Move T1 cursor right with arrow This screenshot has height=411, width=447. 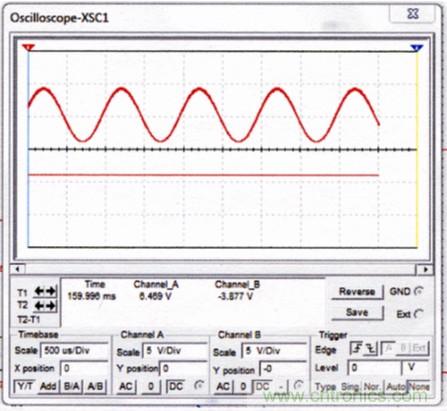(51, 292)
